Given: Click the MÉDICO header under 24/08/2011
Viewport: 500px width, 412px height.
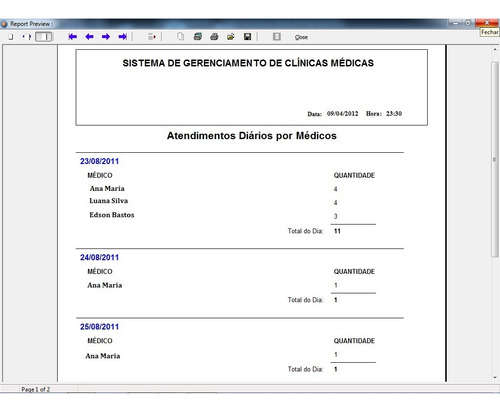Looking at the screenshot, I should [x=100, y=271].
